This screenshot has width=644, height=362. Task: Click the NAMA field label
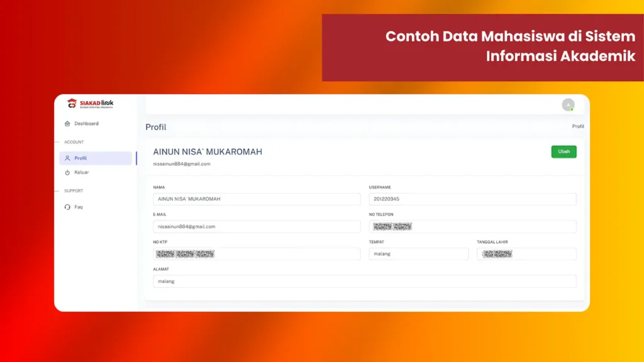[159, 187]
